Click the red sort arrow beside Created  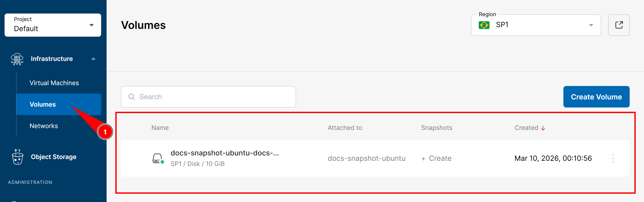point(543,128)
